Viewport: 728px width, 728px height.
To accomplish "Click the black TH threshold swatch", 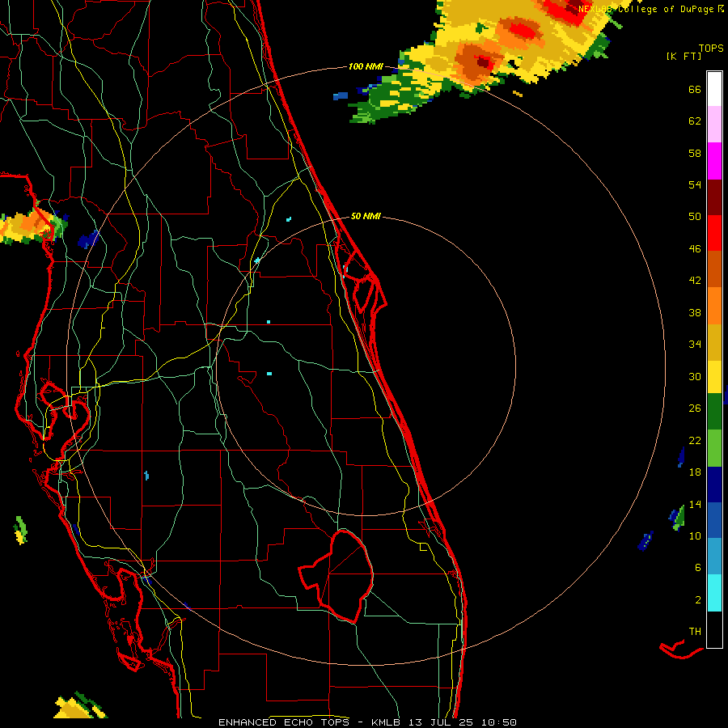I will point(714,629).
